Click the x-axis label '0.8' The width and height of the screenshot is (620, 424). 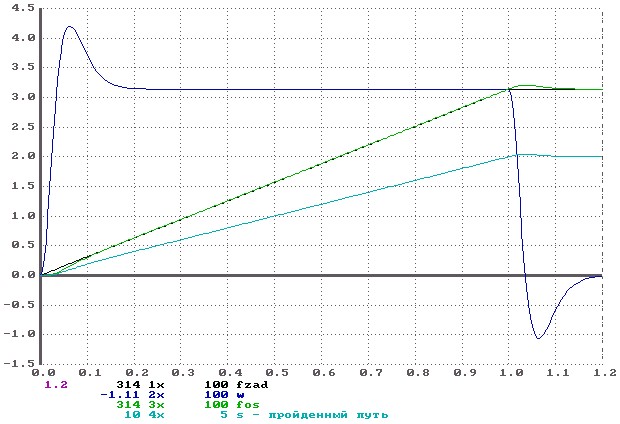418,373
